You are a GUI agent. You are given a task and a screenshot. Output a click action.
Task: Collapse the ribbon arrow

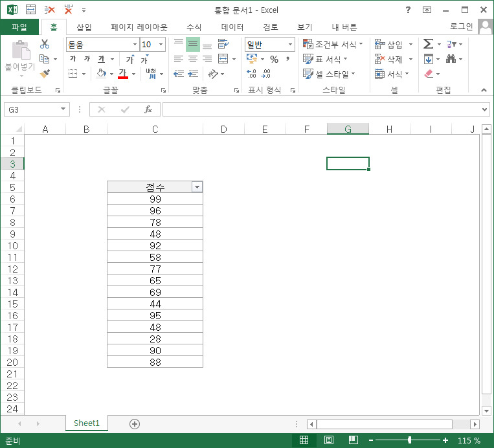(x=484, y=90)
